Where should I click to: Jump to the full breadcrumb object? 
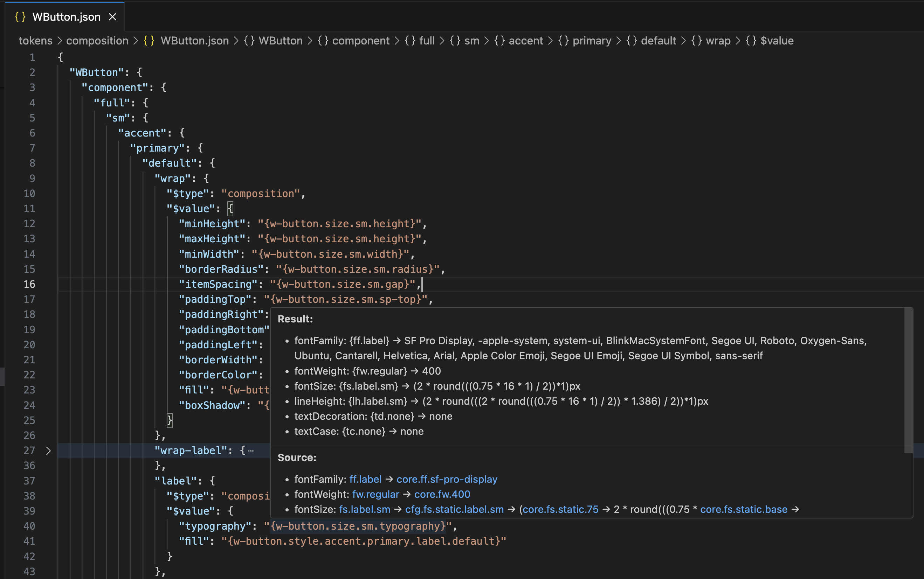click(x=420, y=41)
